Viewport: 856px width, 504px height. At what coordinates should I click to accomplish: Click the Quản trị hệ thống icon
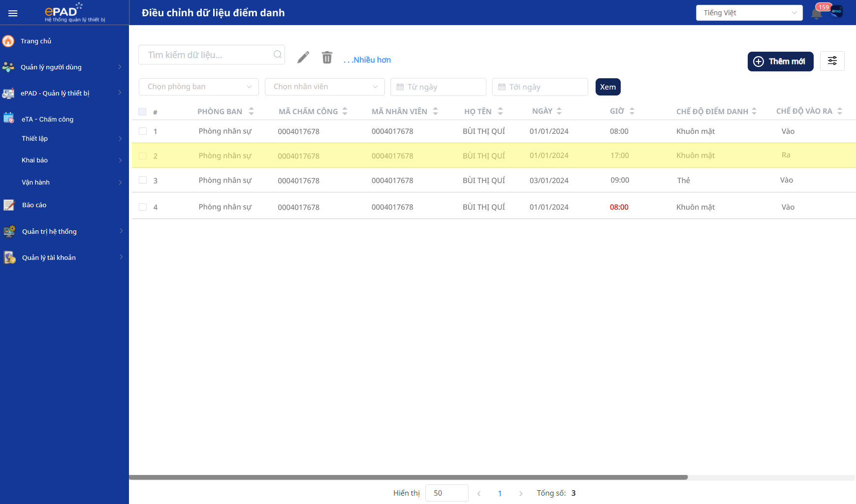[9, 231]
